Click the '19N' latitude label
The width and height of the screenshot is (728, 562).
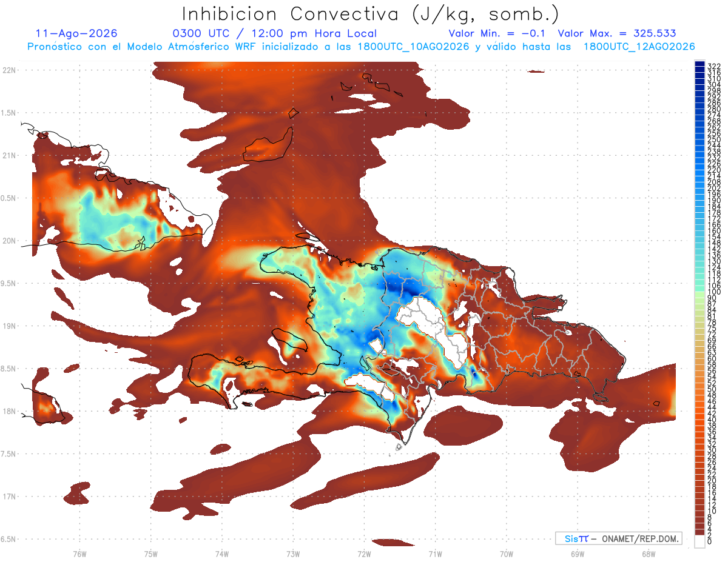9,326
